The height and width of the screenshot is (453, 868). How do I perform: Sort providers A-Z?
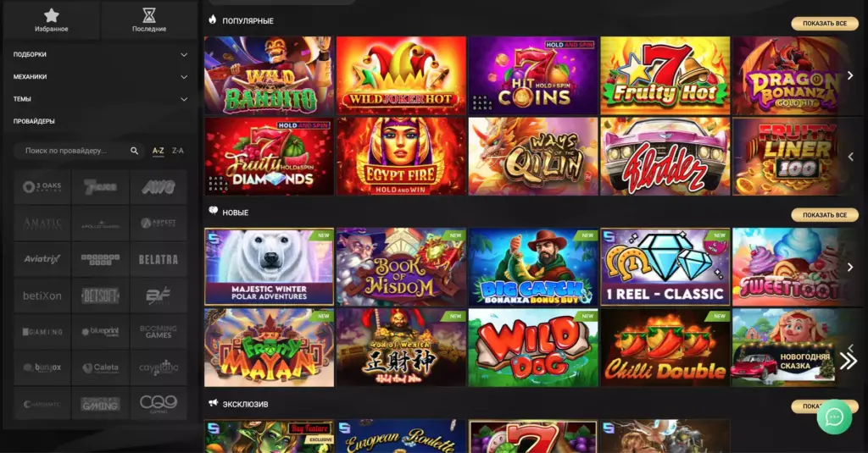[x=159, y=151]
